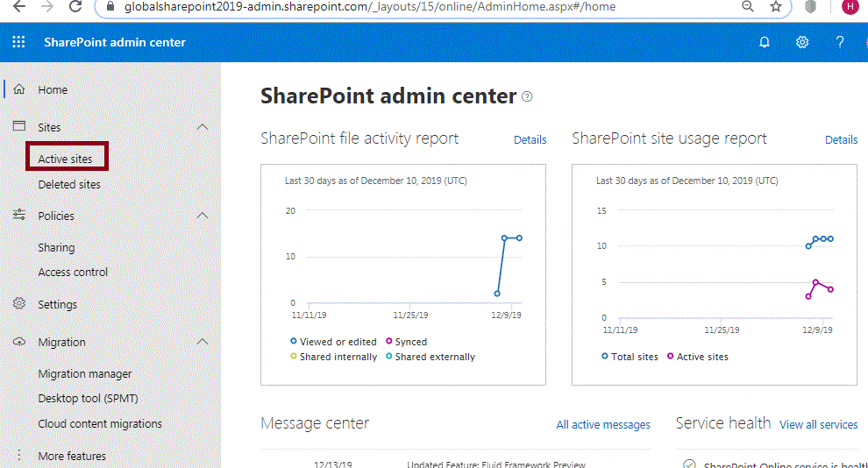
Task: Open the settings gear in header
Action: 802,42
